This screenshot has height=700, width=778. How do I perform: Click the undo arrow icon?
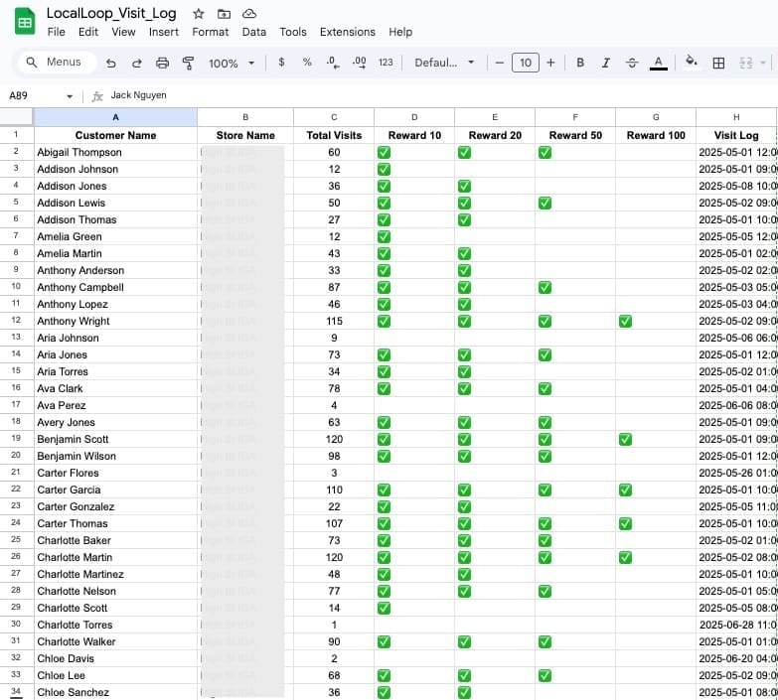[111, 63]
